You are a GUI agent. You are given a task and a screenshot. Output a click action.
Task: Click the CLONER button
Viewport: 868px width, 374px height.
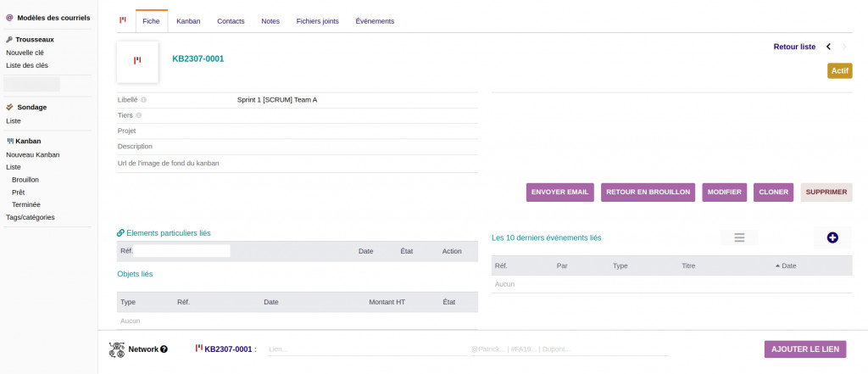click(x=773, y=193)
